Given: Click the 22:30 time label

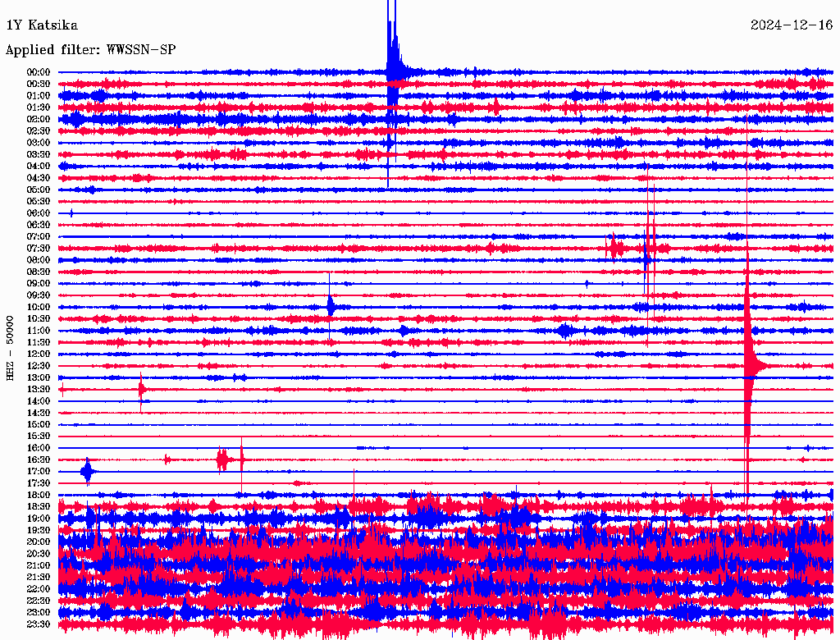Looking at the screenshot, I should coord(39,601).
